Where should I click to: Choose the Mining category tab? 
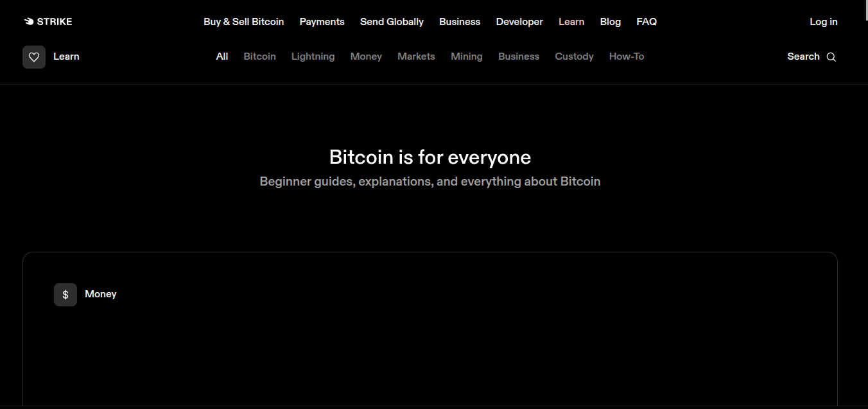467,57
